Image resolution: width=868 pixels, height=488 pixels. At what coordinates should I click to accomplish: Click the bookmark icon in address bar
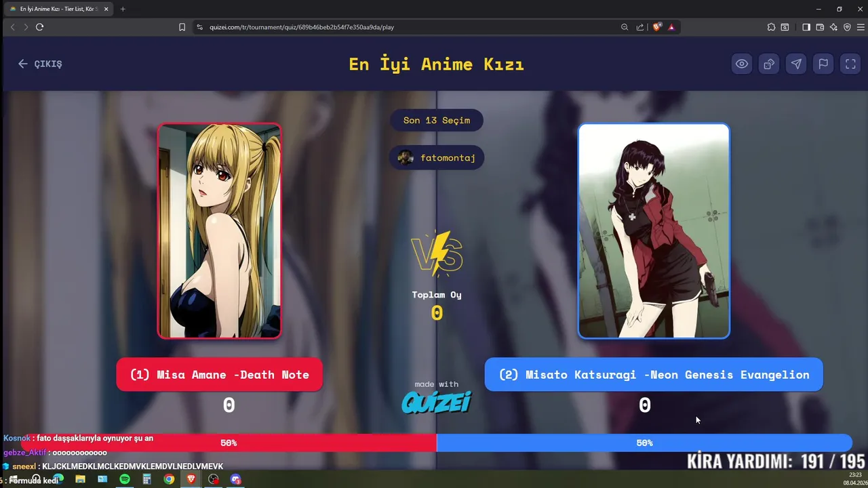coord(182,27)
